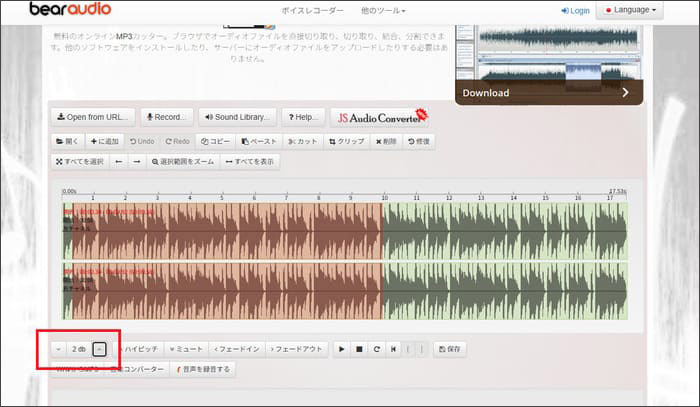Click the 15 second mark on ruler
700x407 pixels.
point(546,197)
